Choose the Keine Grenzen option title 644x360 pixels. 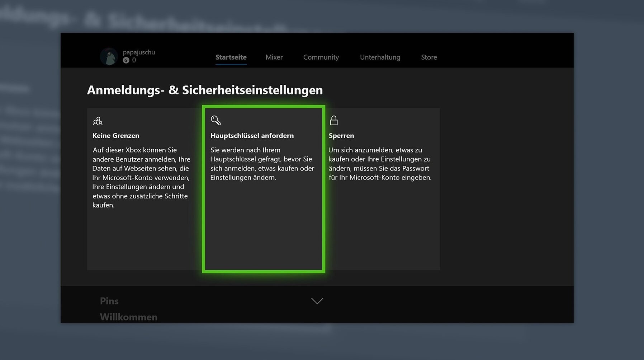[116, 136]
